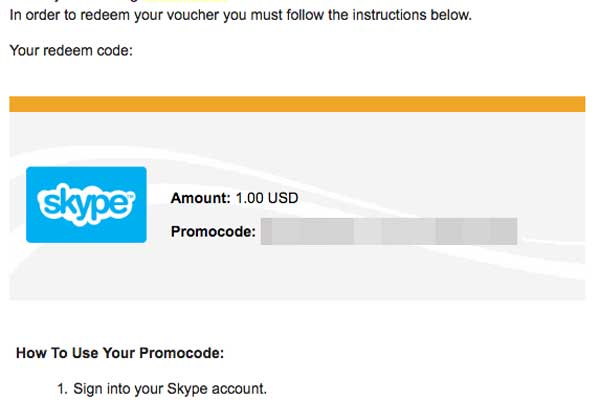The image size is (600, 400).
Task: Click the In order to redeem instruction line
Action: [x=240, y=15]
